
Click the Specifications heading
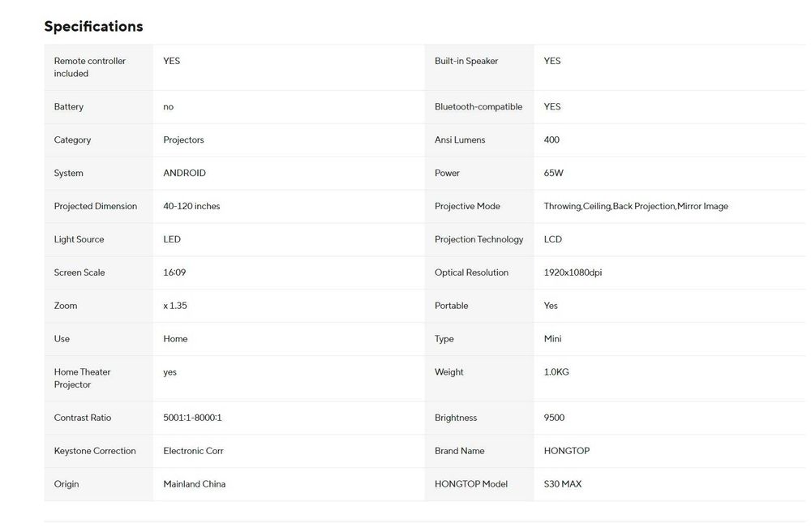coord(93,26)
